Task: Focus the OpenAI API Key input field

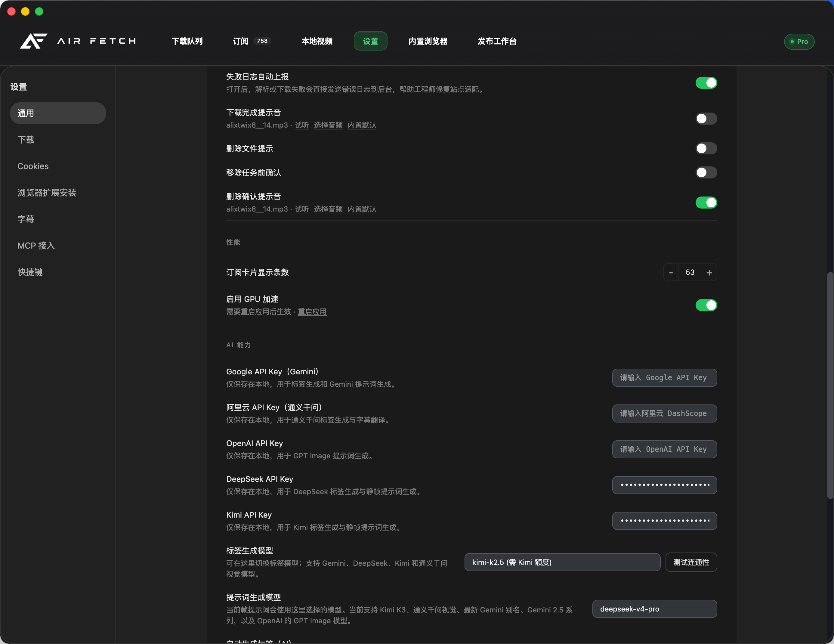Action: coord(664,449)
